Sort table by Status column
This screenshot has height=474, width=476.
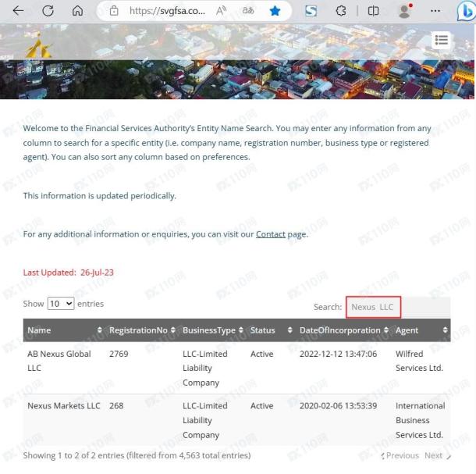click(x=271, y=330)
